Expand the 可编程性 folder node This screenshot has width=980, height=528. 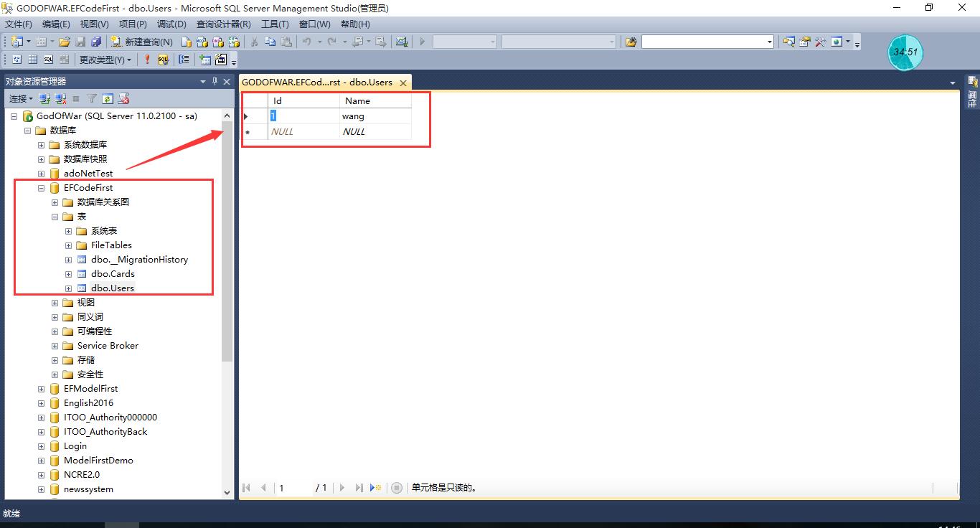tap(55, 331)
